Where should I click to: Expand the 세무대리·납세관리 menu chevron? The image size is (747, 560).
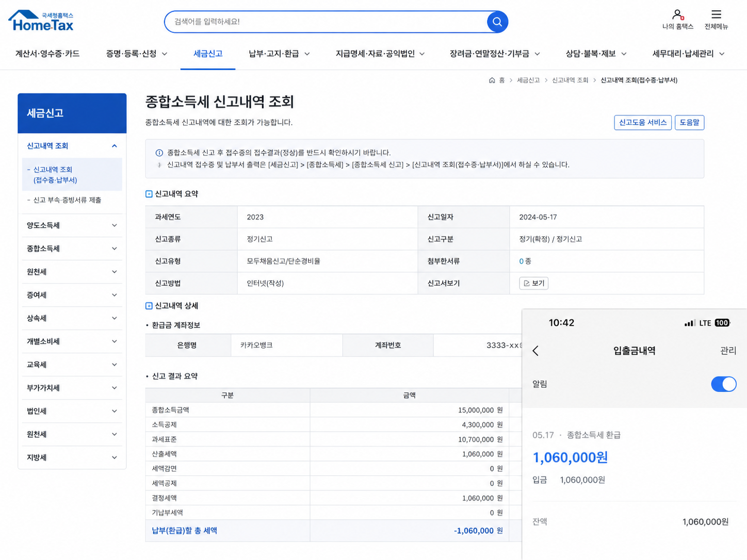[x=722, y=54]
